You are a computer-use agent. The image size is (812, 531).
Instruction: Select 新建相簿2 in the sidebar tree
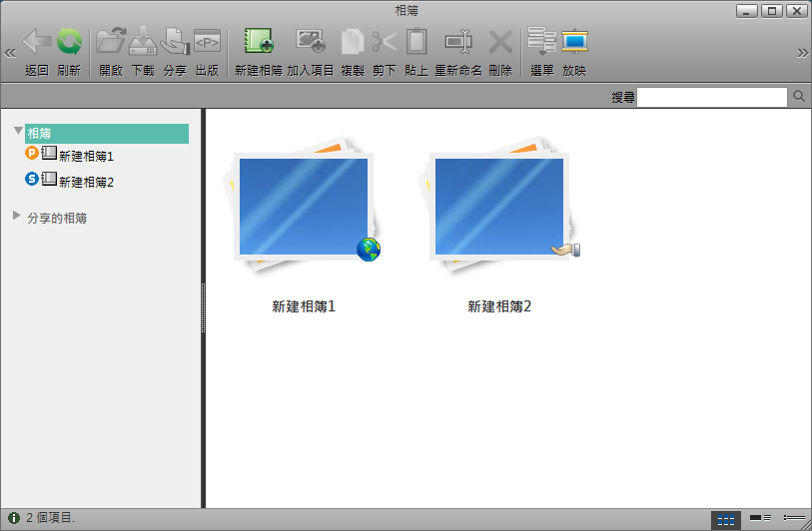(86, 182)
